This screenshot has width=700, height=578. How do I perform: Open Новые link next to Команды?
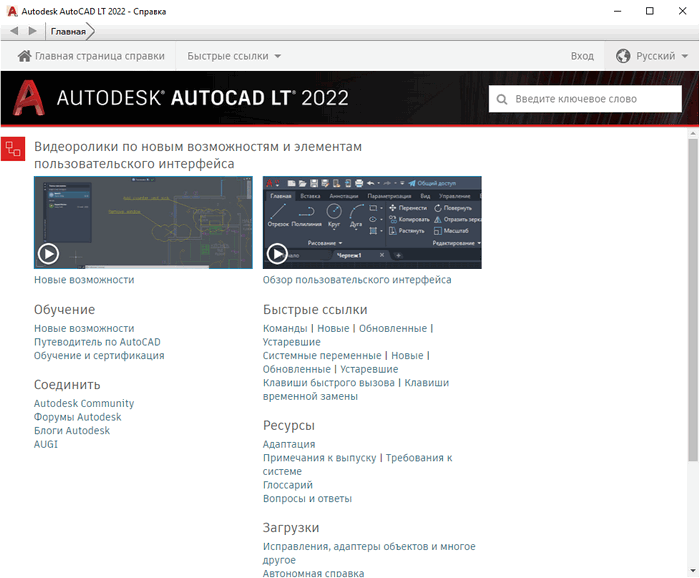click(333, 329)
